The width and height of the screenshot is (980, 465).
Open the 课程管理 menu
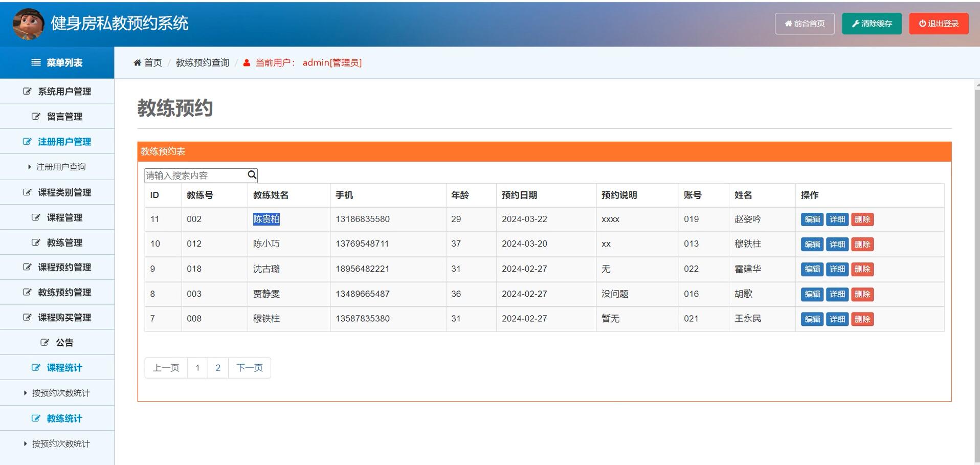pos(57,217)
